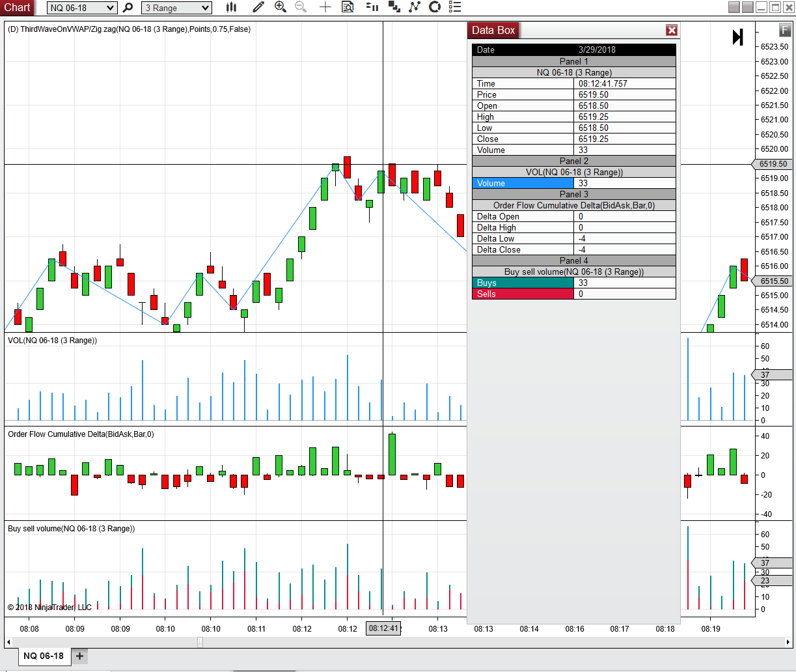Open the bar type chart style icon

pos(231,7)
